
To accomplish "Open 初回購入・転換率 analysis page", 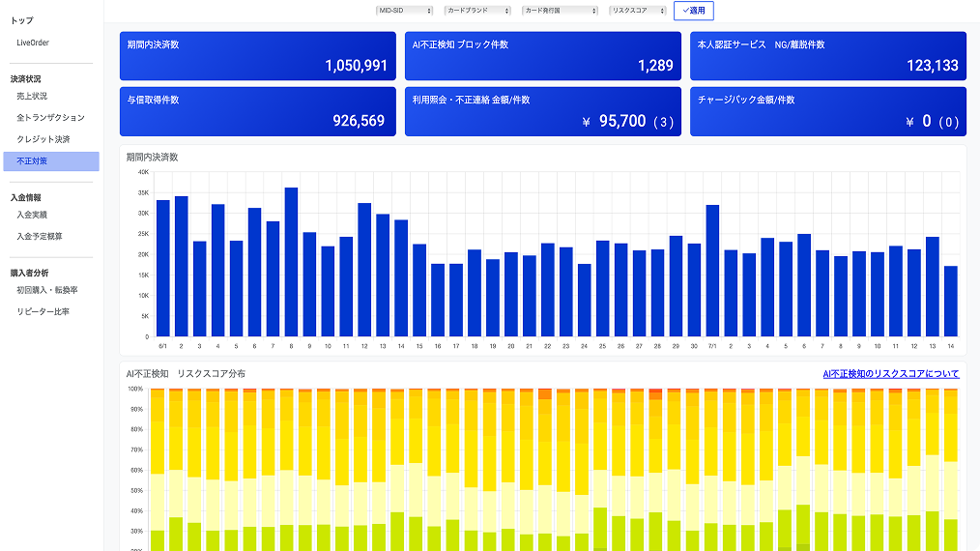I will 47,290.
